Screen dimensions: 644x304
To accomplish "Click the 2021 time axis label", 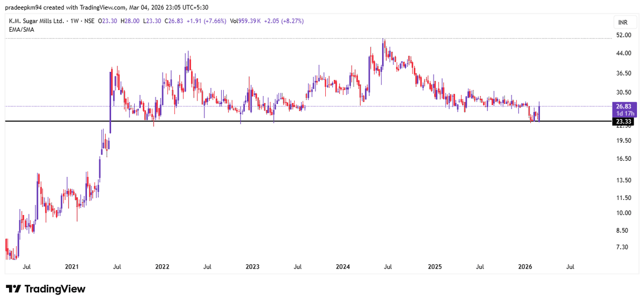I will pos(72,266).
